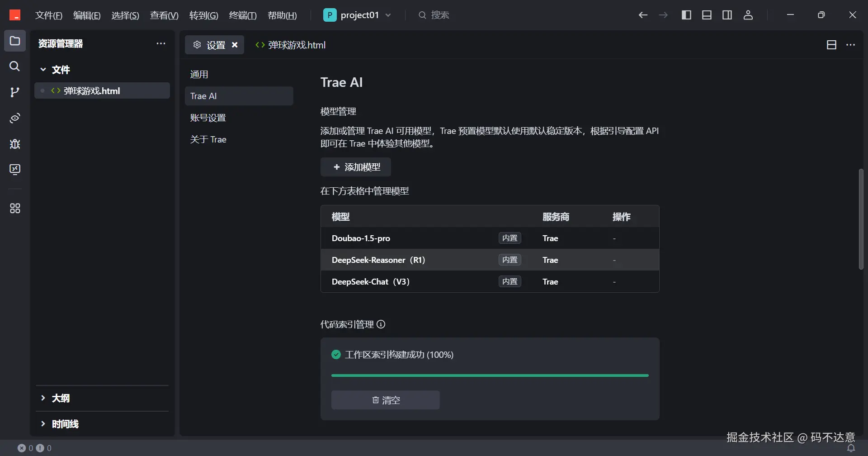The width and height of the screenshot is (868, 456).
Task: Open the Search icon in activity bar
Action: [x=15, y=66]
